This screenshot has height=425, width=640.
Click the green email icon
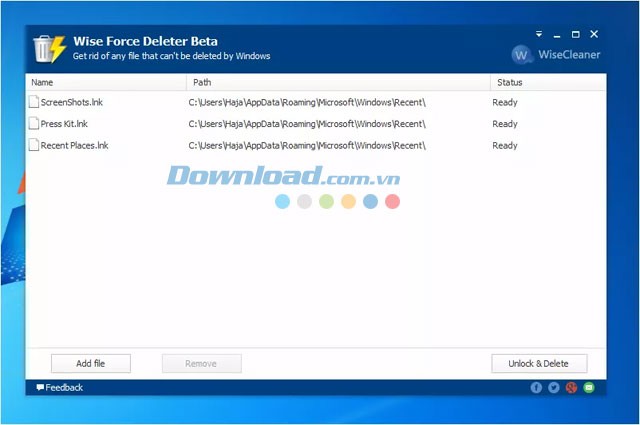[x=589, y=387]
